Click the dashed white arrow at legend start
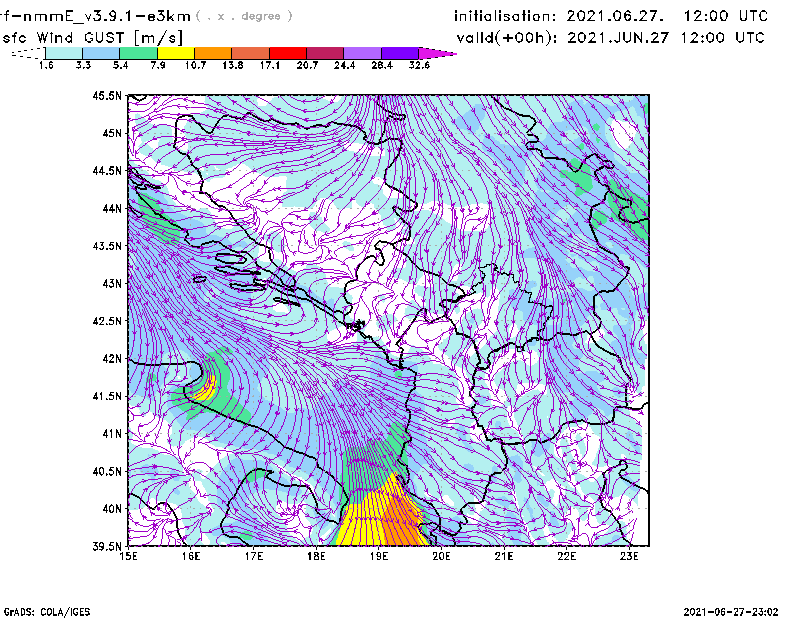Viewport: 800px width, 618px height. pyautogui.click(x=28, y=53)
